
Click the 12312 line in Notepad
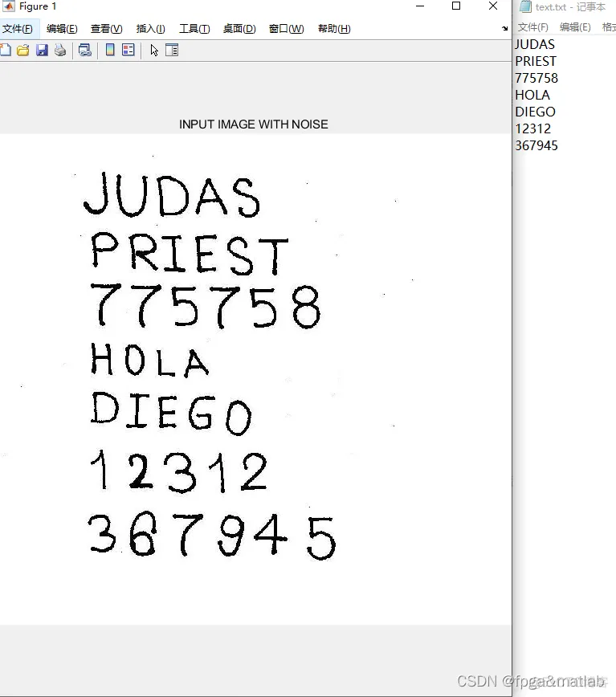533,129
